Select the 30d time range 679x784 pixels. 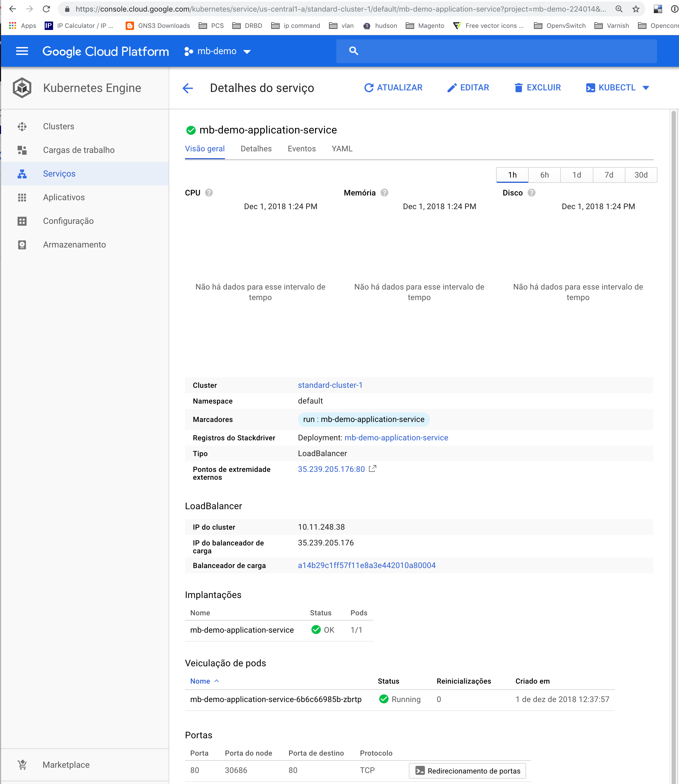coord(641,175)
